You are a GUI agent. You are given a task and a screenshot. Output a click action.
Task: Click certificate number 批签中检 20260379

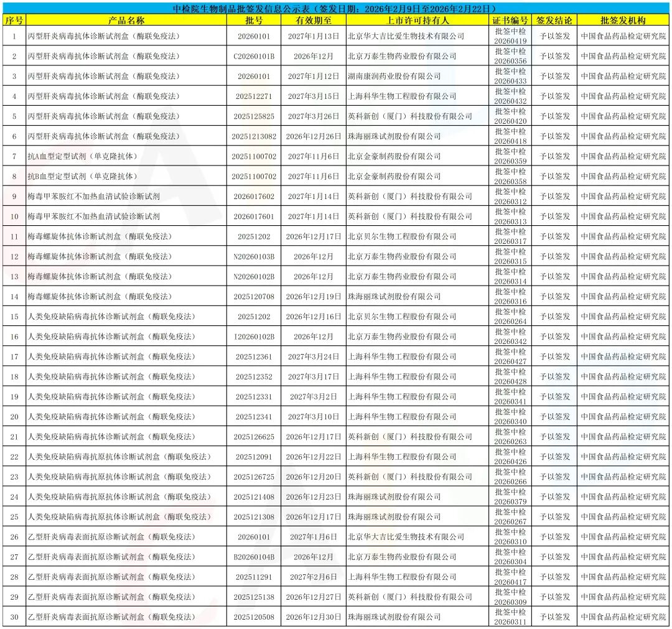pos(510,497)
